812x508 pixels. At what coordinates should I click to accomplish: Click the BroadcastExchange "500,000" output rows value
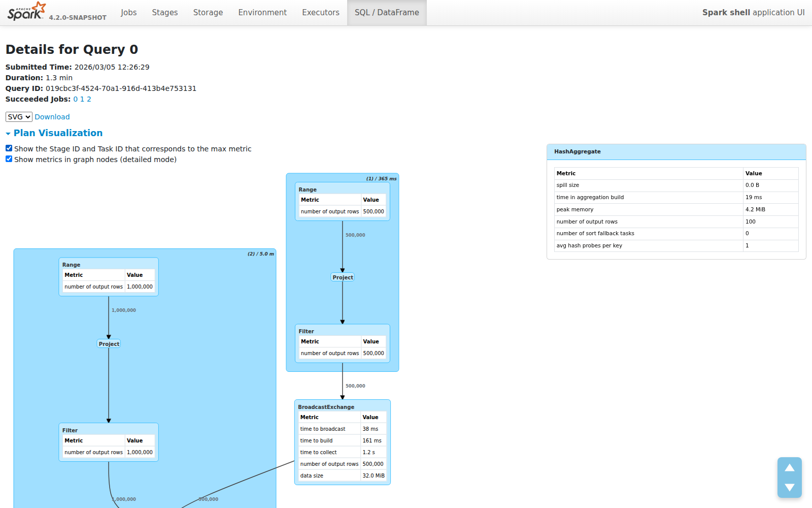coord(373,464)
